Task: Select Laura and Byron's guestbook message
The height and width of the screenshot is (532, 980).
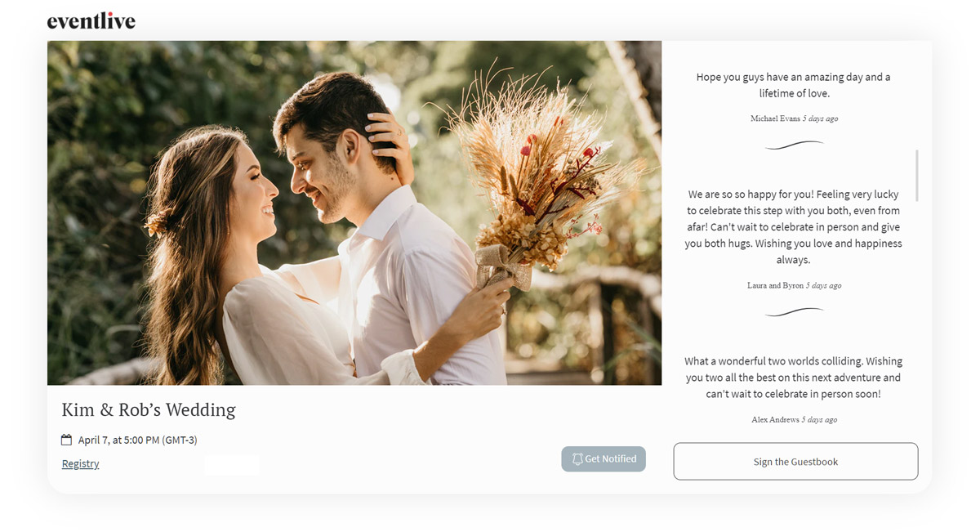Action: pos(794,227)
